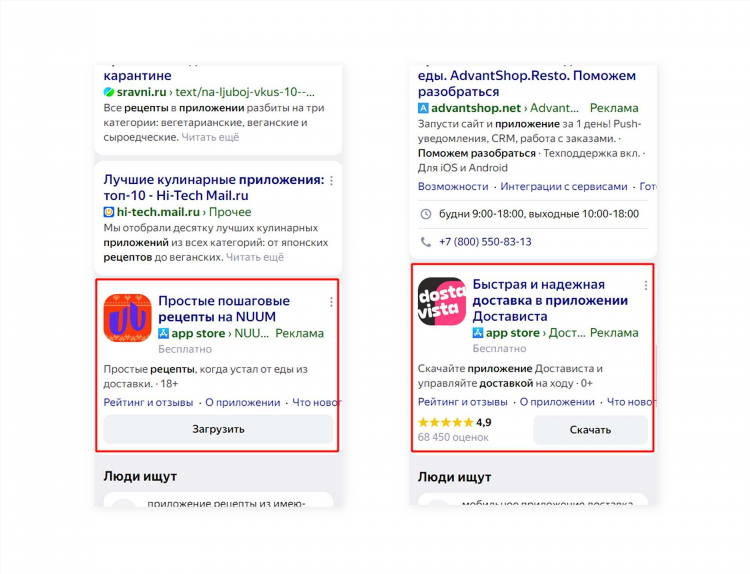750x574 pixels.
Task: Click 'Рейтинг и отзывы' under NUUM ad
Action: 148,403
